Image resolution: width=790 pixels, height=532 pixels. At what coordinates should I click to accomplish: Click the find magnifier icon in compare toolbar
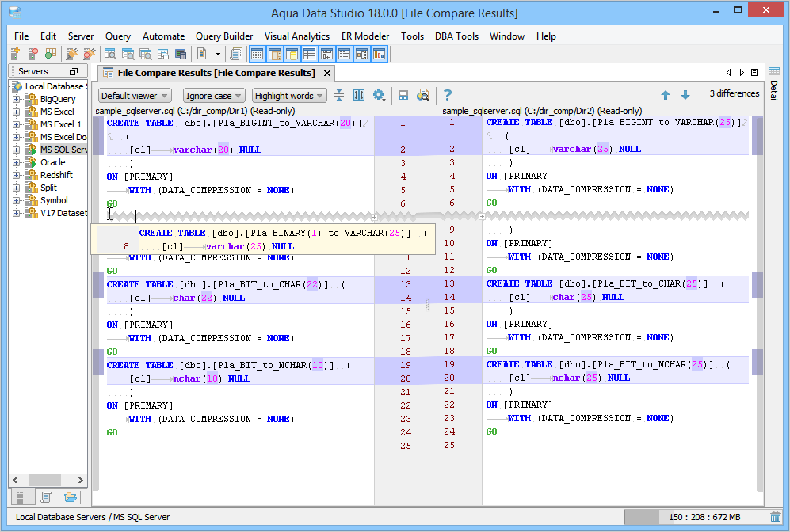(x=423, y=95)
